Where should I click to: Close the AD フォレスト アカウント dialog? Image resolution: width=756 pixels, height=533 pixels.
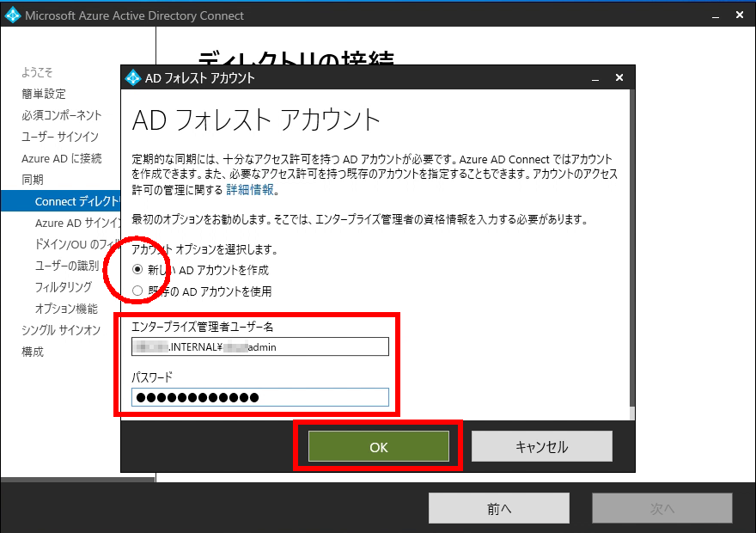pos(619,77)
